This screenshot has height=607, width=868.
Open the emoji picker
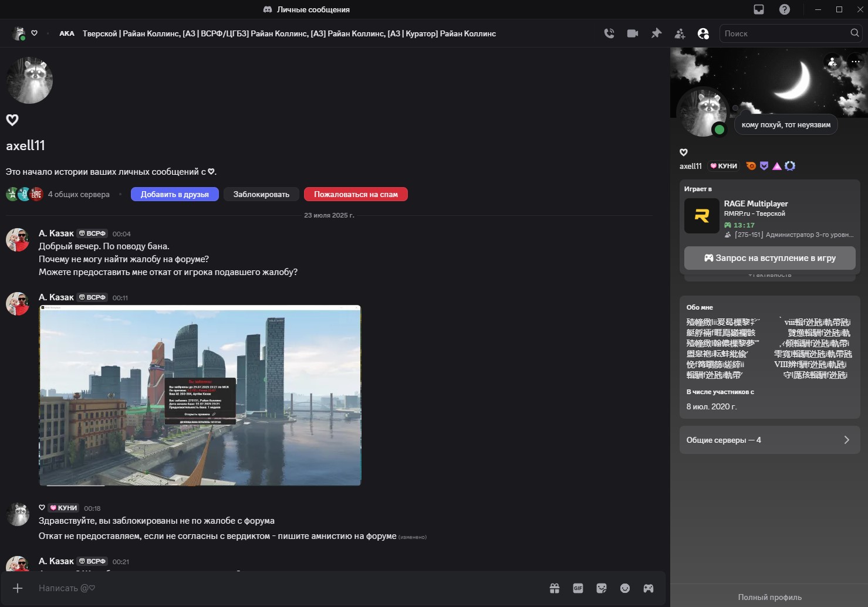pos(625,588)
